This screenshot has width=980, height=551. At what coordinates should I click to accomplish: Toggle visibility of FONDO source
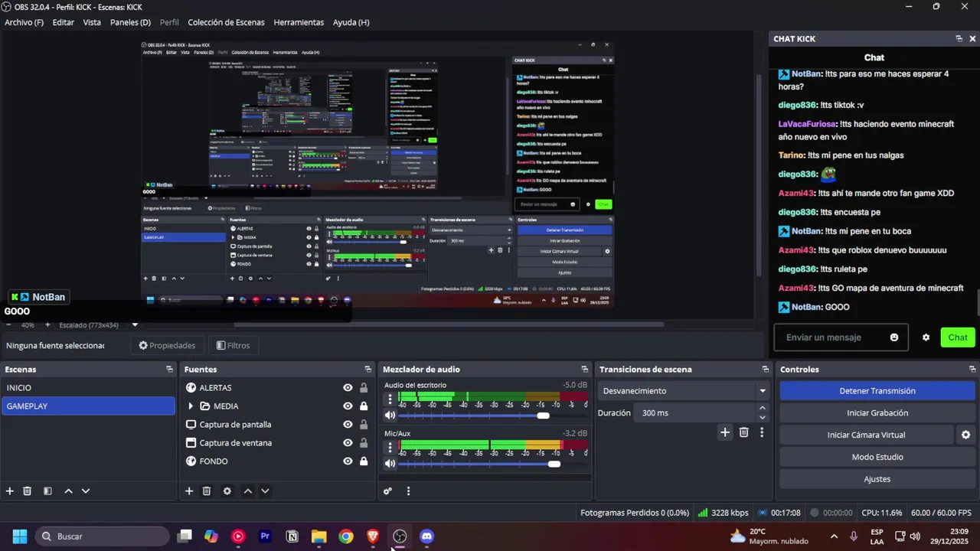click(x=348, y=461)
